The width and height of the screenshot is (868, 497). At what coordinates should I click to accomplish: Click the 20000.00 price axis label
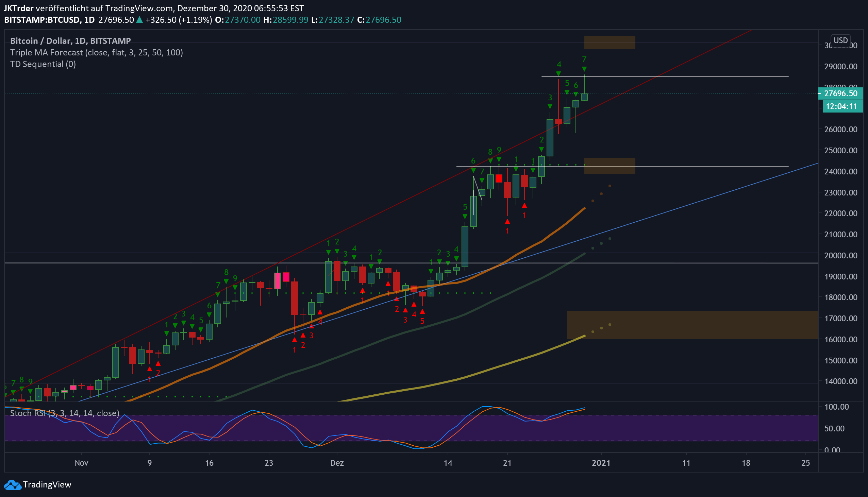tap(841, 256)
